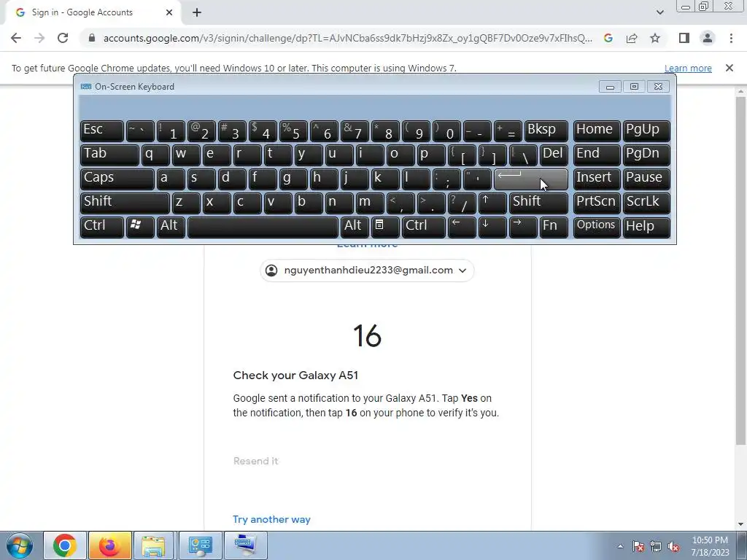Click the Insert key

click(597, 179)
